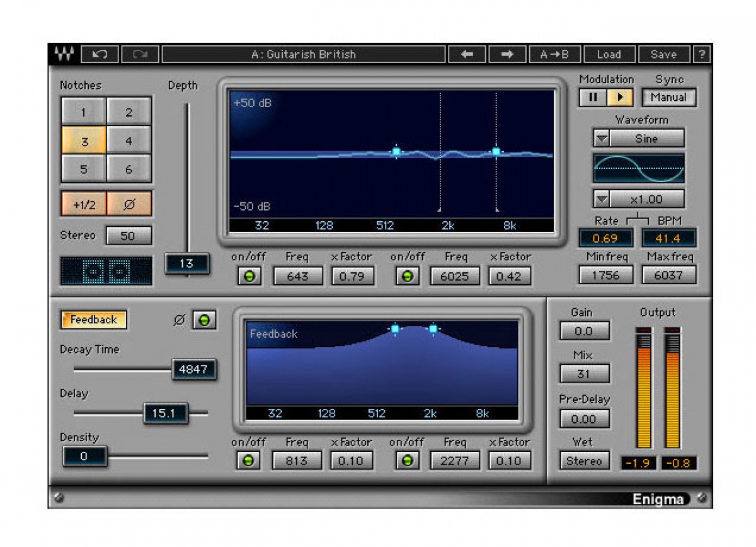
Task: Open the Waveform dropdown arrow next to Sine
Action: click(x=602, y=139)
